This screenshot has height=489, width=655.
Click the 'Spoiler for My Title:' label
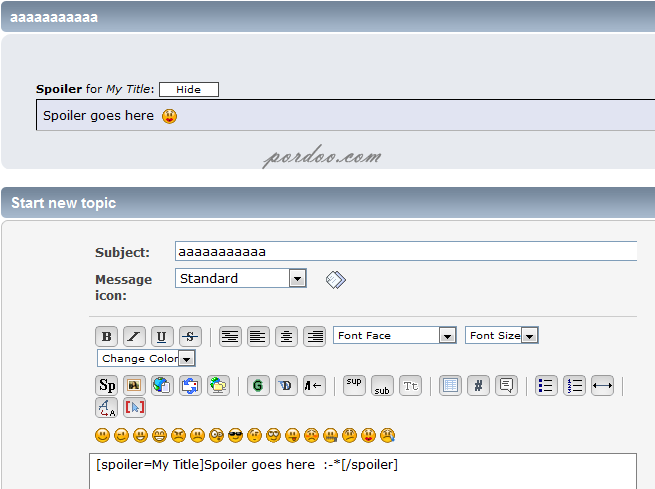click(x=95, y=89)
